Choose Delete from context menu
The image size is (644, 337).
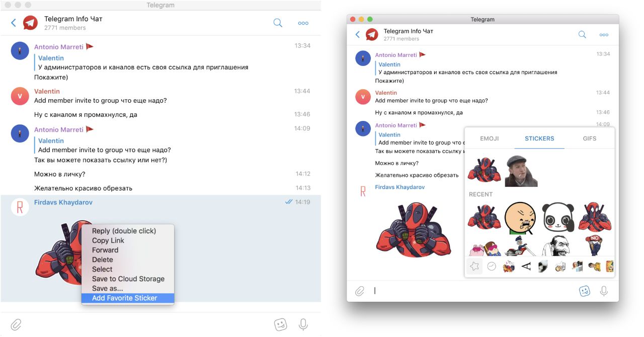click(x=102, y=259)
